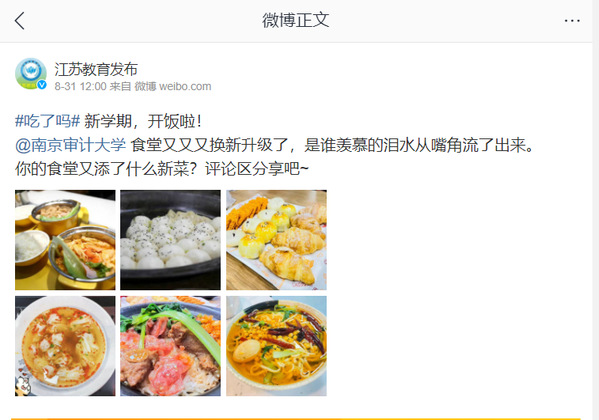Viewport: 599px width, 420px height.
Task: Open the @南京审计大学 mention
Action: [x=70, y=145]
